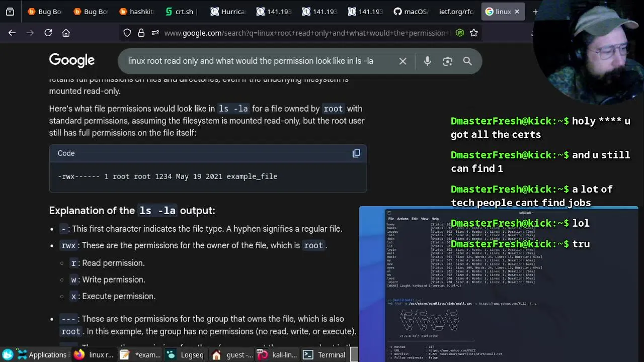Open the Firefox View recent browsing icon
Screen dimensions: 644x362
pos(10,12)
